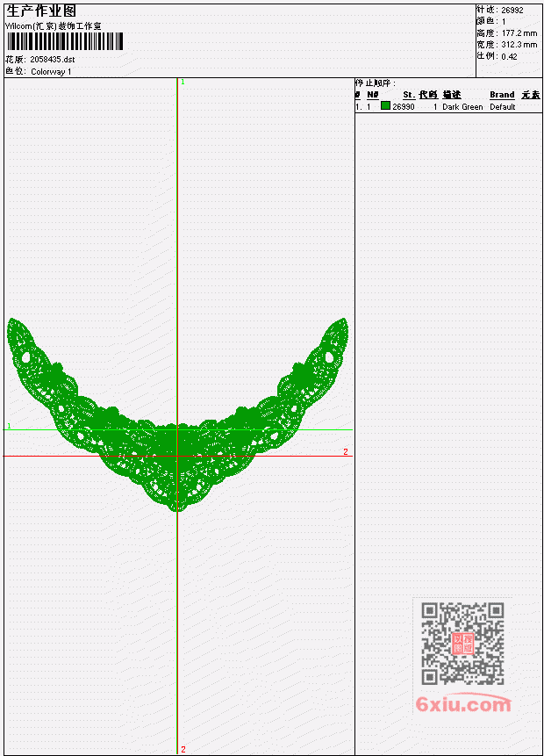Click the 生产作业图 title
Screen dimensions: 544x756
41,11
